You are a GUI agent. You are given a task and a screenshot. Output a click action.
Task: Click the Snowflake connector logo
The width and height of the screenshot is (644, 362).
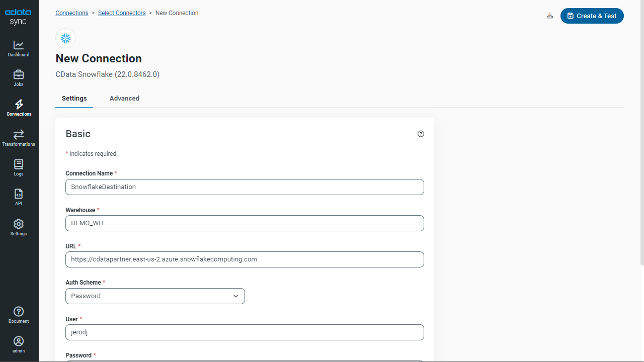pos(65,38)
